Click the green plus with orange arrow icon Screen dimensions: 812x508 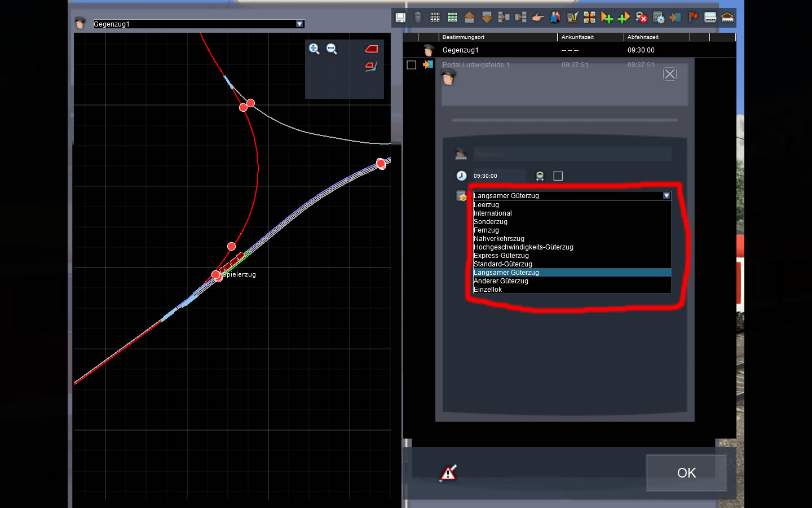pyautogui.click(x=624, y=17)
